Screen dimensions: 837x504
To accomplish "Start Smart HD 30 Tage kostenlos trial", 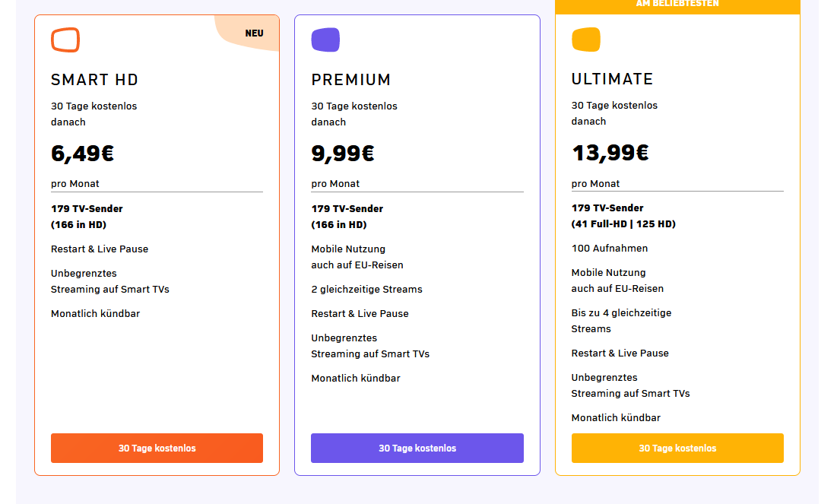I will coord(157,448).
